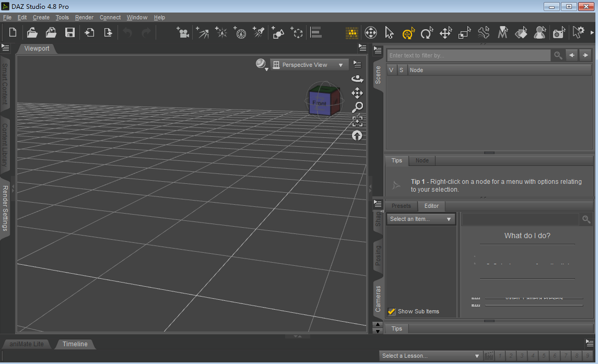Viewport: 598px width, 364px height.
Task: Open the Connect menu
Action: [110, 17]
